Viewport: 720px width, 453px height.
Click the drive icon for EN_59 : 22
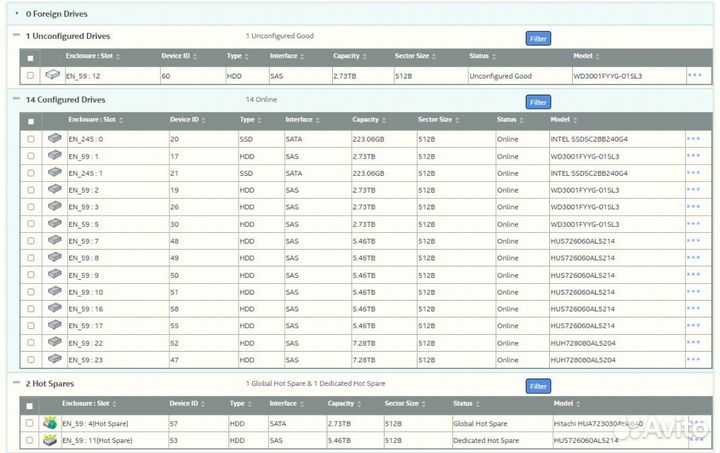[56, 342]
